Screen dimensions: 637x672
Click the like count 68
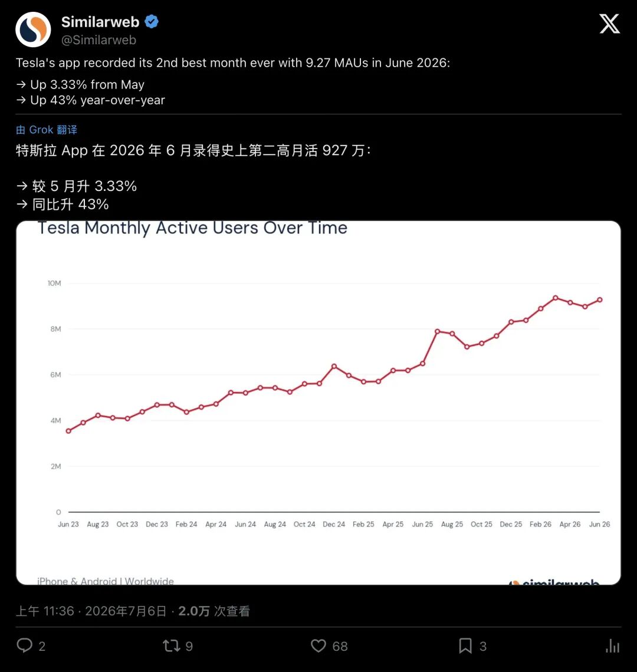(340, 646)
